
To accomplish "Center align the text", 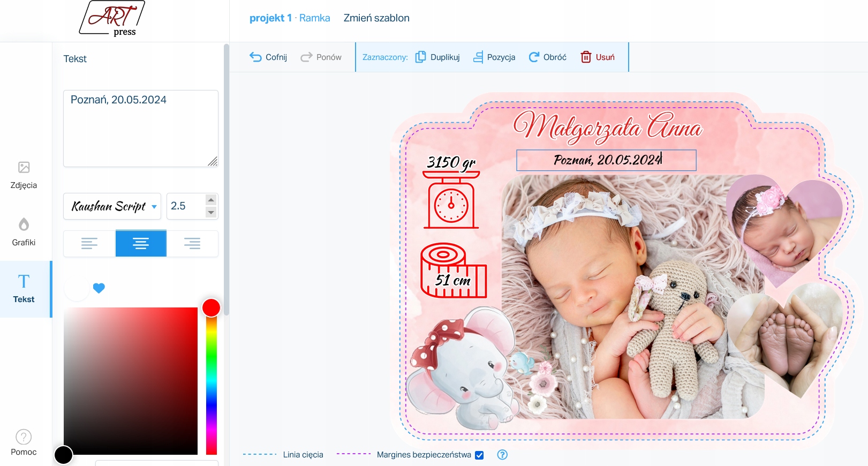I will coord(141,244).
